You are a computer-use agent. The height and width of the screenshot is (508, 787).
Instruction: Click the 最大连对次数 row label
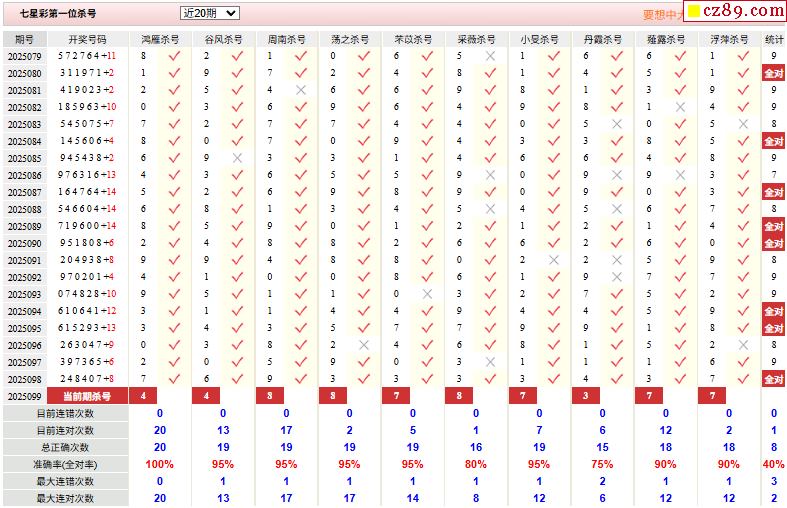coord(65,498)
